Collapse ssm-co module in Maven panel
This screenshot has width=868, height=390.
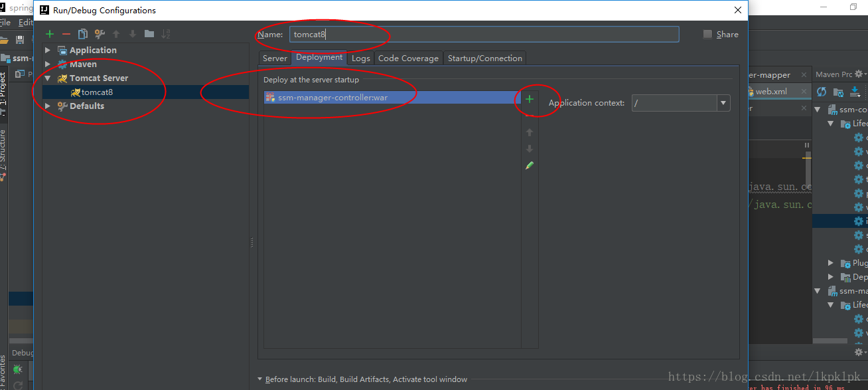coord(818,110)
